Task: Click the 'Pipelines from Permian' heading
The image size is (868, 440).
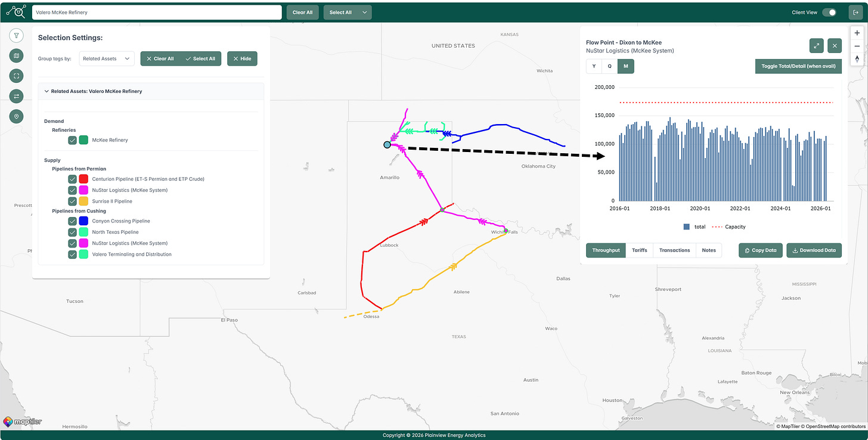Action: pos(79,169)
